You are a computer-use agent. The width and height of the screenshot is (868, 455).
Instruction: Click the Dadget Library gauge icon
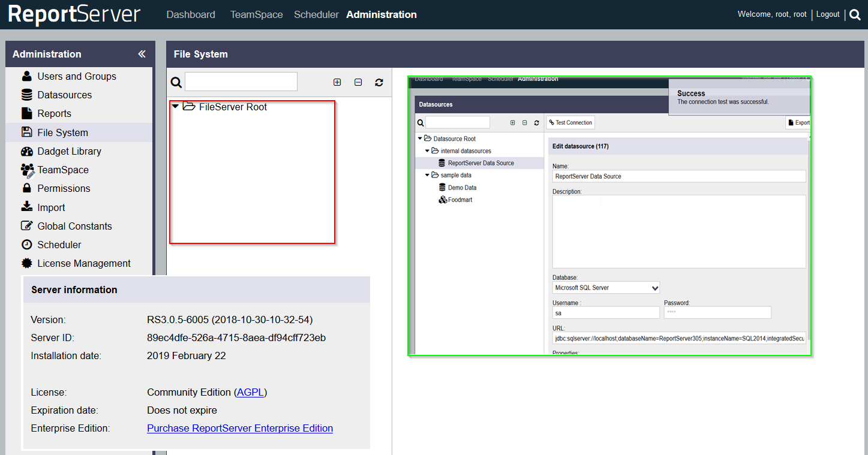(x=27, y=151)
